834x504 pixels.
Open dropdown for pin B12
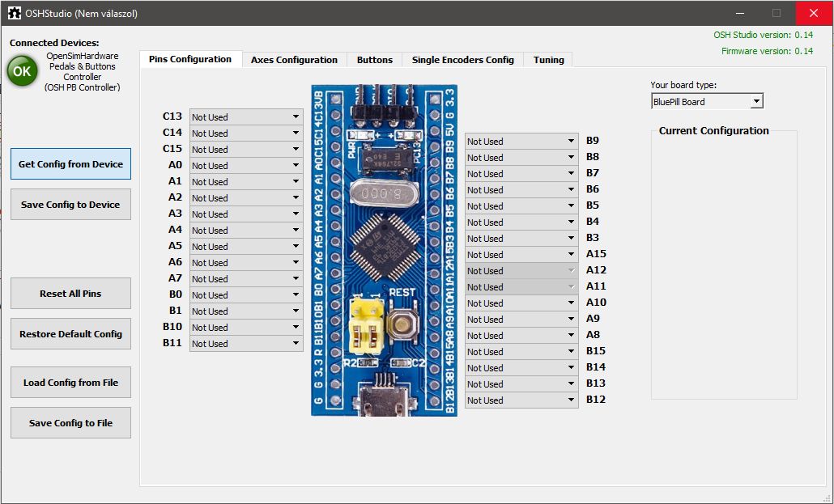[521, 400]
